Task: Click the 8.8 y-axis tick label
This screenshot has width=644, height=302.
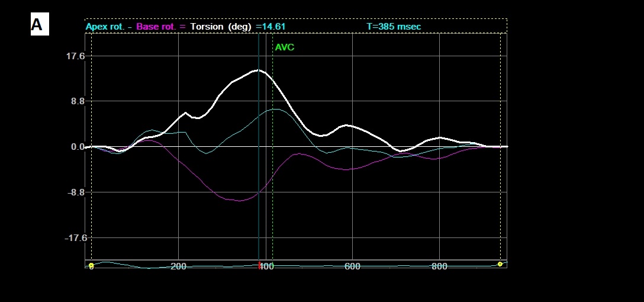Action: (x=77, y=101)
